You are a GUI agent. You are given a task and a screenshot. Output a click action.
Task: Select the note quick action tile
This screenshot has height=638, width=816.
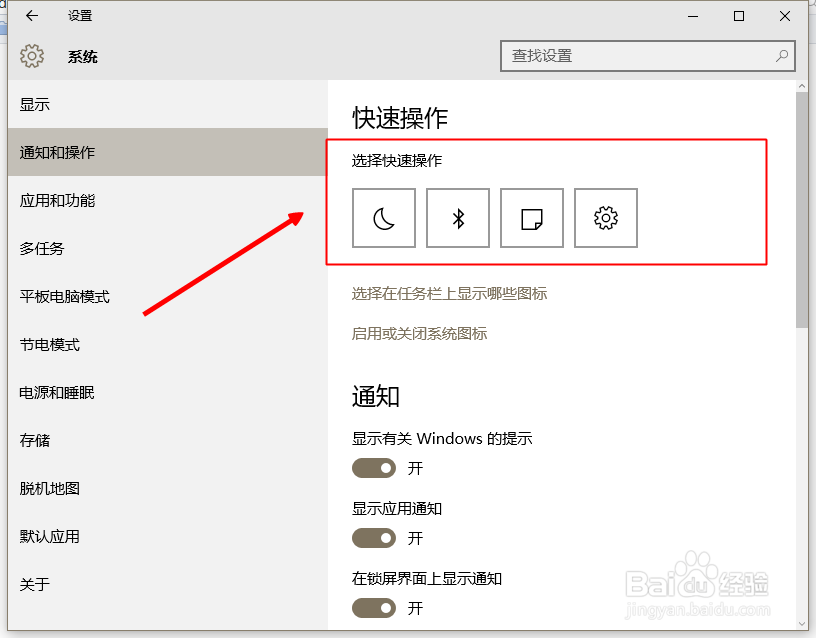tap(532, 218)
